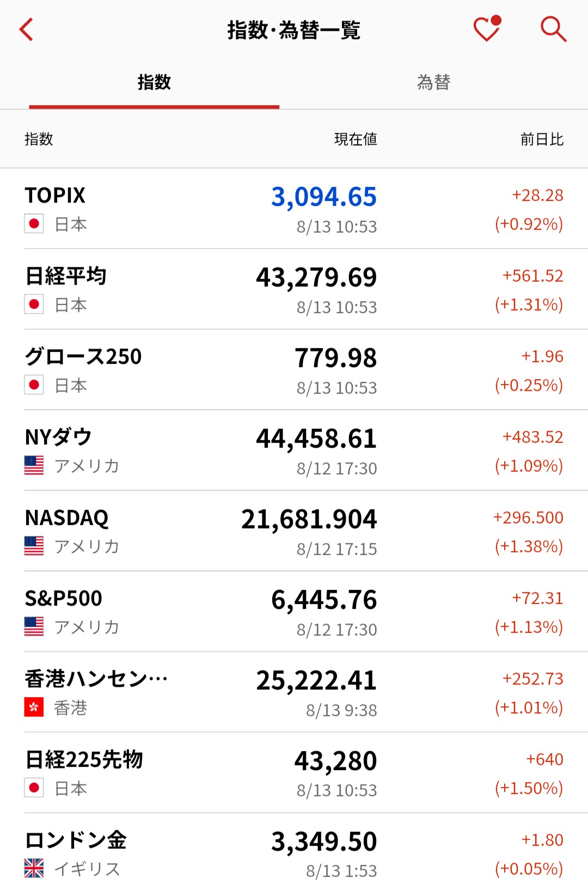Tap the 日経平均 index name
The width and height of the screenshot is (588, 885).
pos(66,276)
